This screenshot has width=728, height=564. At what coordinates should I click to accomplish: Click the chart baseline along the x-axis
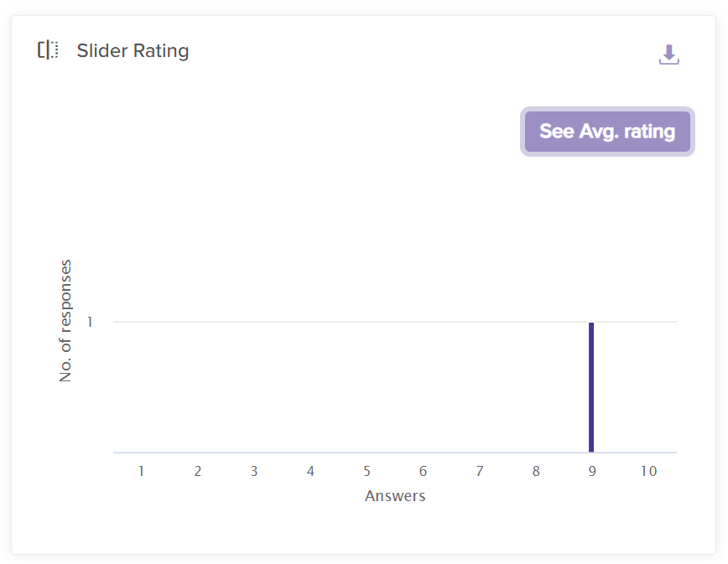(x=352, y=453)
